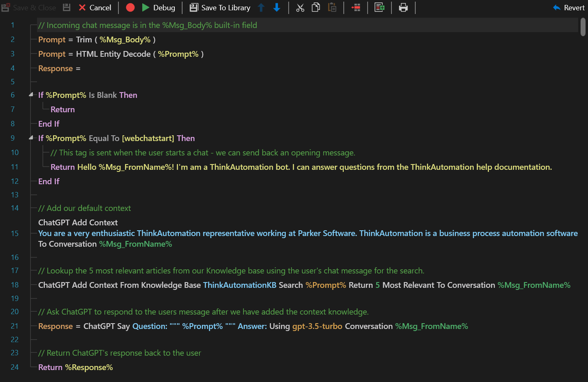Image resolution: width=588 pixels, height=382 pixels.
Task: Select the ChatGPT Add Context action
Action: (x=78, y=222)
